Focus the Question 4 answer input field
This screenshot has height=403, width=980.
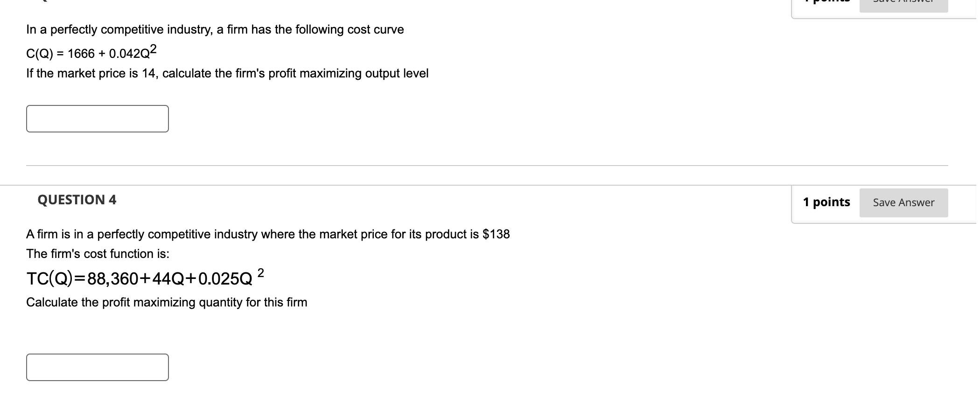pos(98,367)
